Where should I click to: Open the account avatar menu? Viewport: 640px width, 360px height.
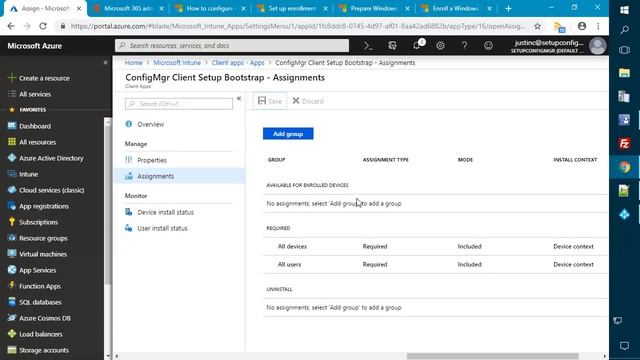point(598,46)
